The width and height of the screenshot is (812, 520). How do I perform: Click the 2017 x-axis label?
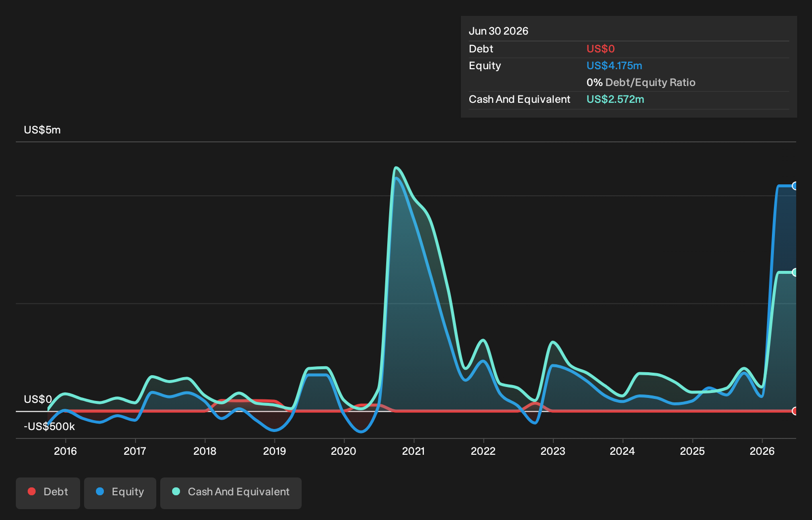135,451
